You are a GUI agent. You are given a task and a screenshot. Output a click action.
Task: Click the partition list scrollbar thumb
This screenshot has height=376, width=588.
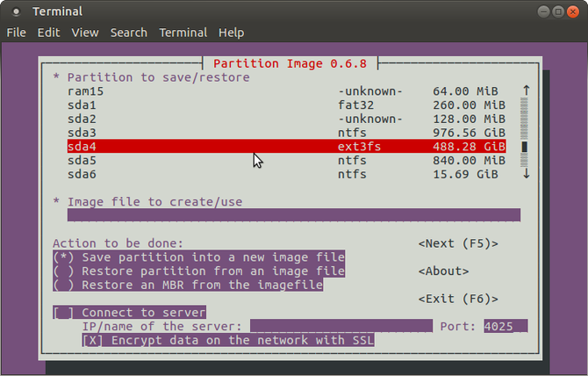pos(526,147)
